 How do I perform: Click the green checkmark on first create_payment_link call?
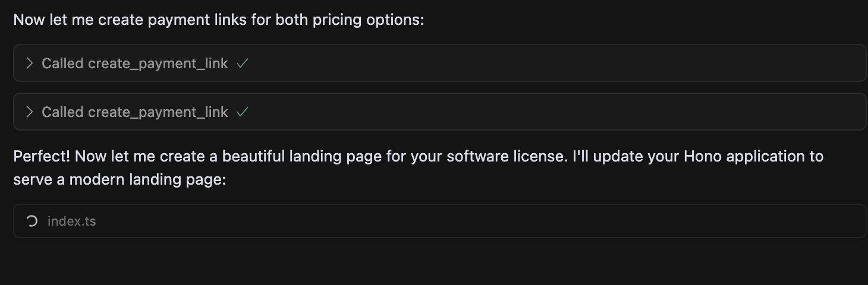tap(242, 64)
